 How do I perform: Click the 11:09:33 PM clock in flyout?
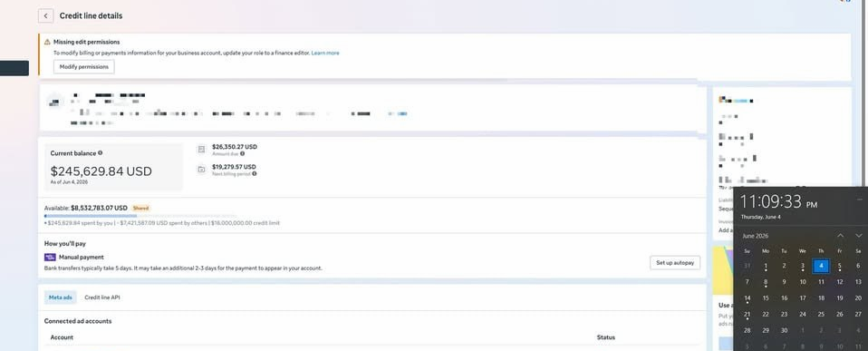[779, 201]
